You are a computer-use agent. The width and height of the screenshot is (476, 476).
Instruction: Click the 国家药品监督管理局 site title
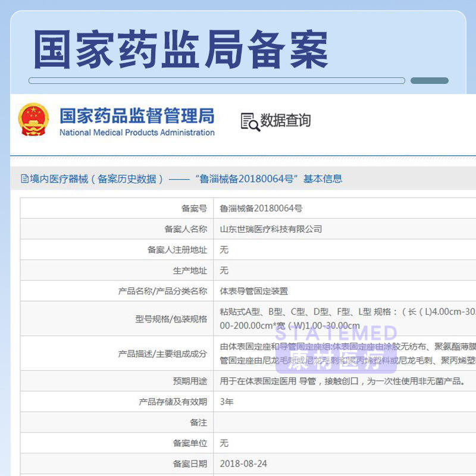coord(137,115)
